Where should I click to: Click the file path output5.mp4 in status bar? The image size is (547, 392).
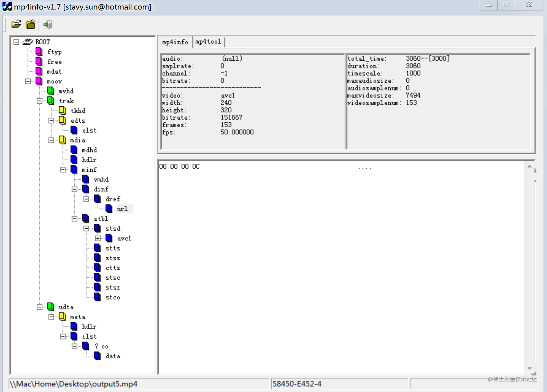click(x=73, y=384)
